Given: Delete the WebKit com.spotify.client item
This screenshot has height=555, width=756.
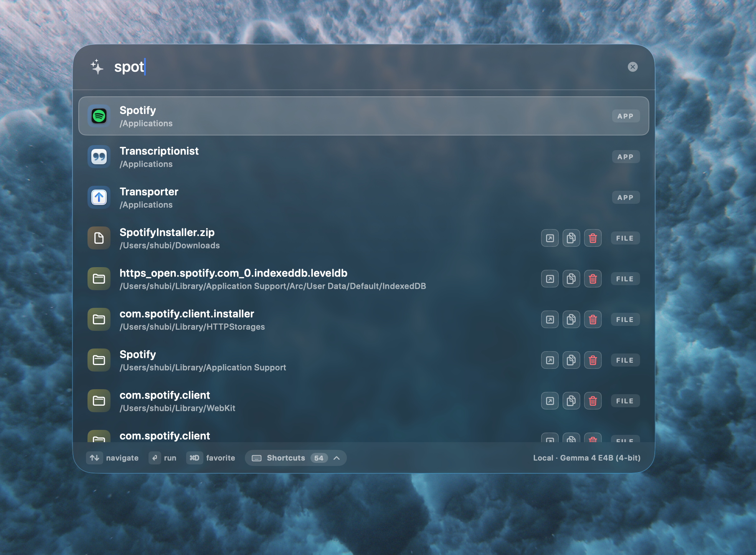Looking at the screenshot, I should coord(593,401).
